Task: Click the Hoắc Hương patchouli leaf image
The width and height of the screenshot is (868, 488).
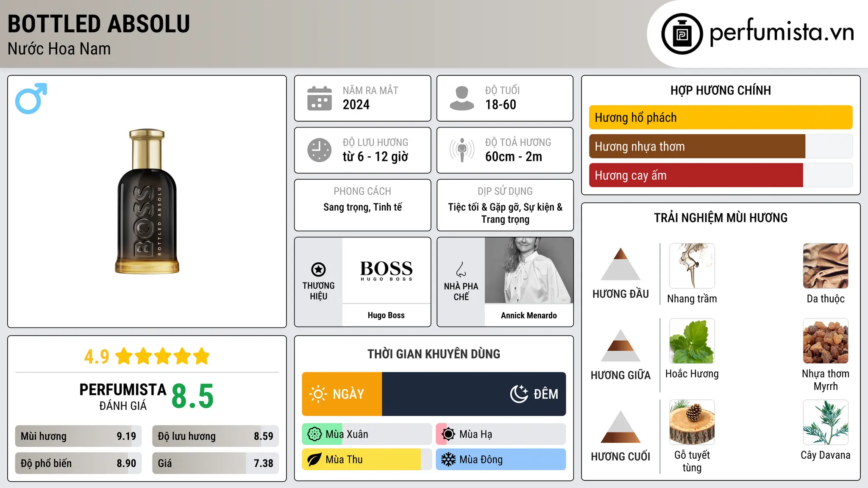Action: click(692, 341)
